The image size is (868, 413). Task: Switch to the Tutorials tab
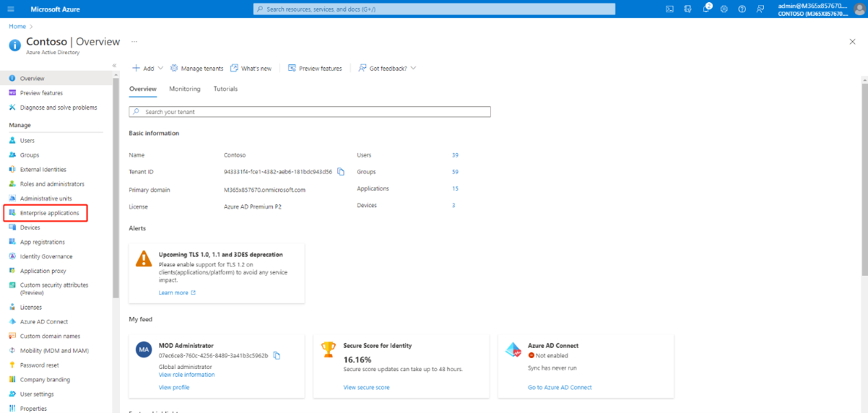coord(225,89)
